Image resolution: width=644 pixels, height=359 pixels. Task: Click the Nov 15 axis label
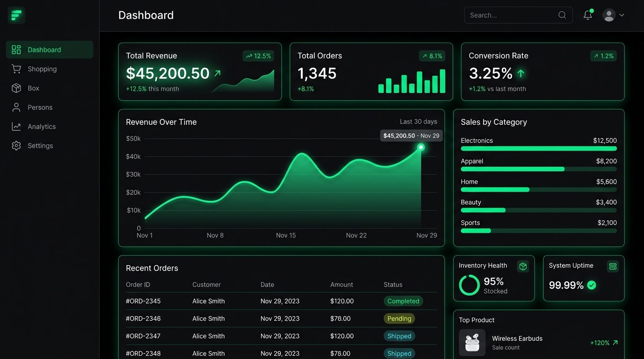[286, 235]
